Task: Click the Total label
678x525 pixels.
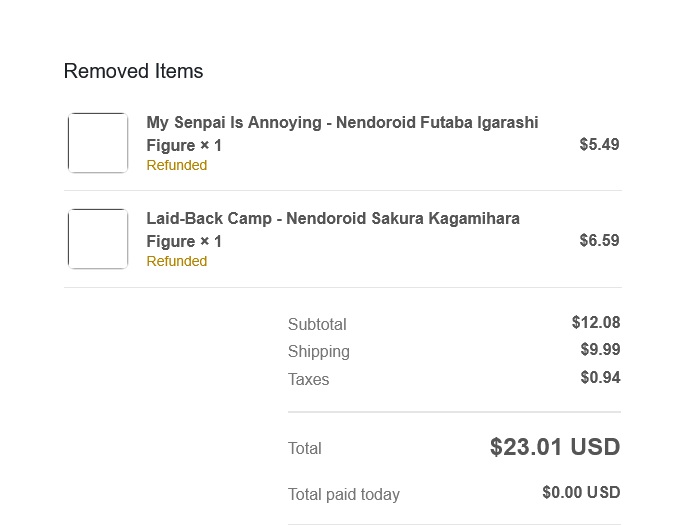Action: [305, 449]
